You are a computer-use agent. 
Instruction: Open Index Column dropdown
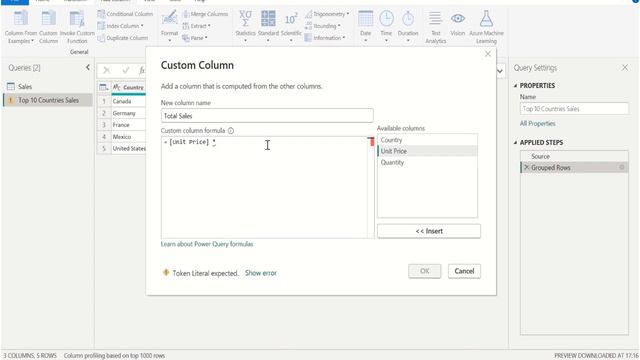pos(120,26)
